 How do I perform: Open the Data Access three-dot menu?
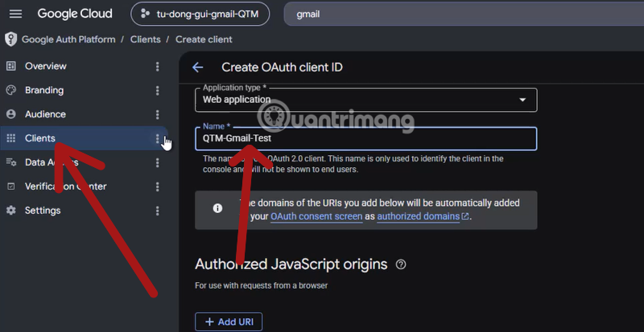157,163
